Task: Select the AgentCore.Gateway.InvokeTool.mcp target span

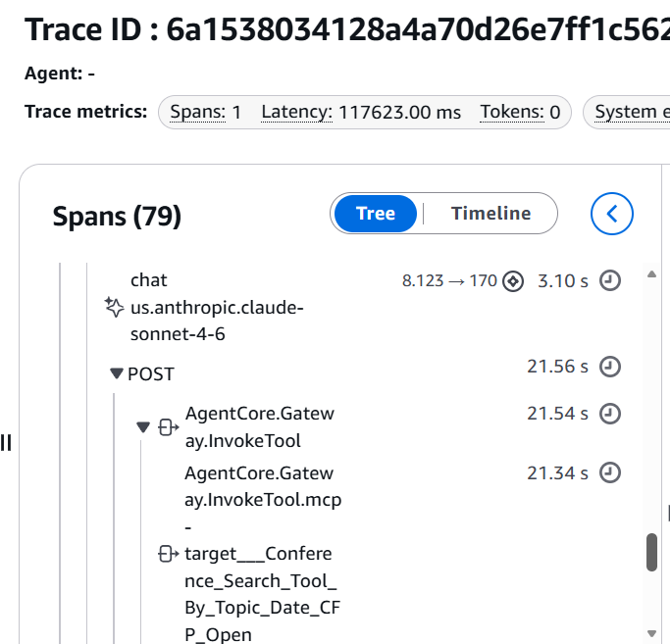Action: tap(263, 554)
